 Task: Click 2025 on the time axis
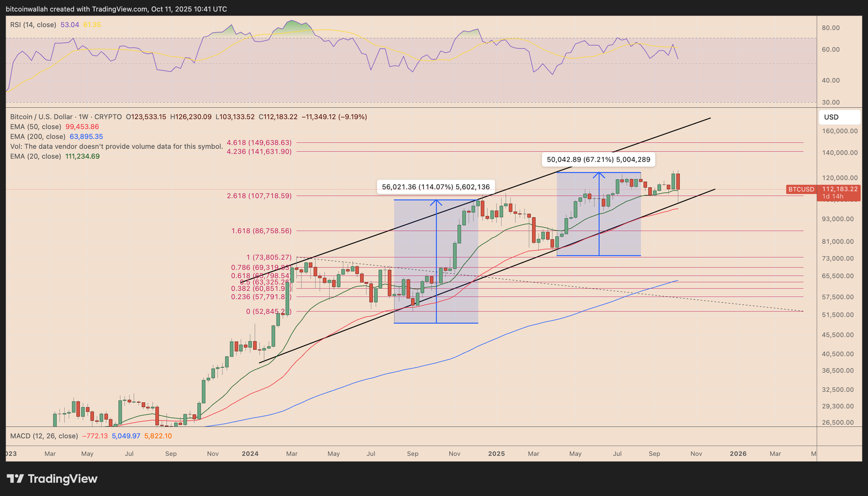[496, 454]
